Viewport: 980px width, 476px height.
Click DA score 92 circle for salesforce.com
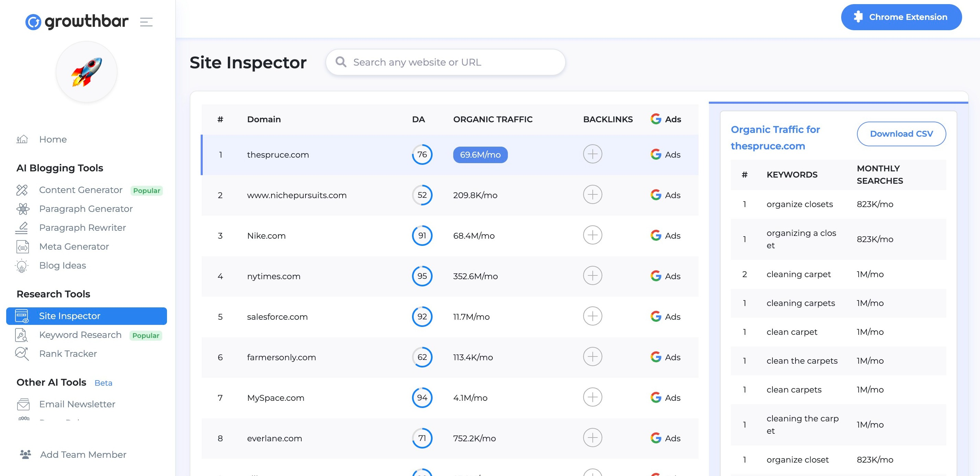pos(422,317)
